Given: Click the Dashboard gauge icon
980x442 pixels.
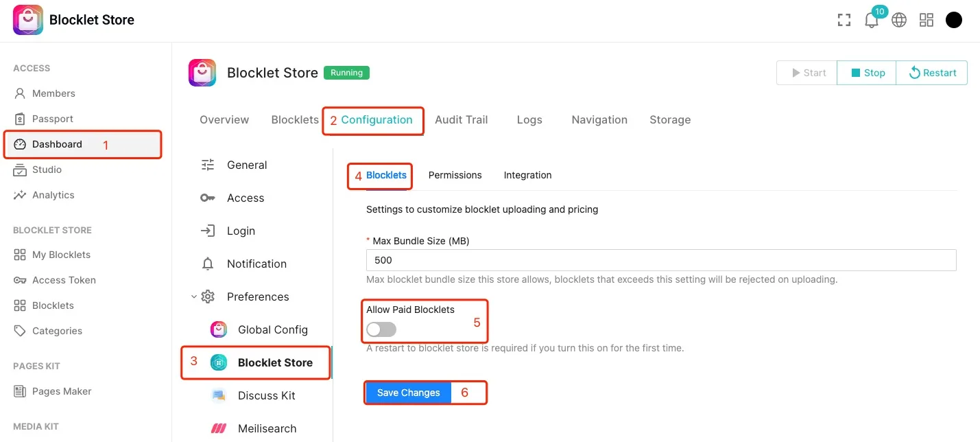Looking at the screenshot, I should click(x=20, y=144).
